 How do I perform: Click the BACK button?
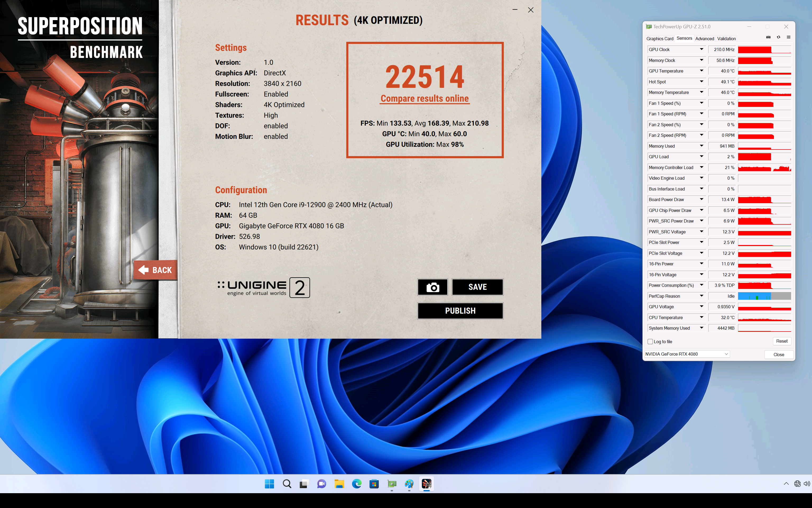(155, 270)
